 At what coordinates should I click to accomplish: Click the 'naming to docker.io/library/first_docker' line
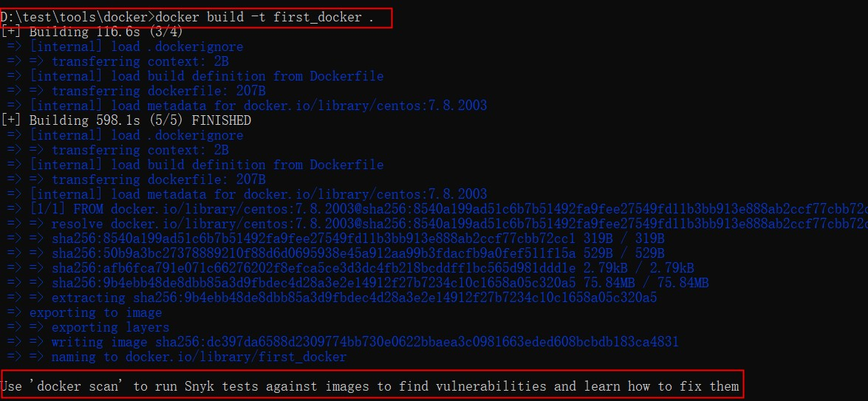click(199, 357)
